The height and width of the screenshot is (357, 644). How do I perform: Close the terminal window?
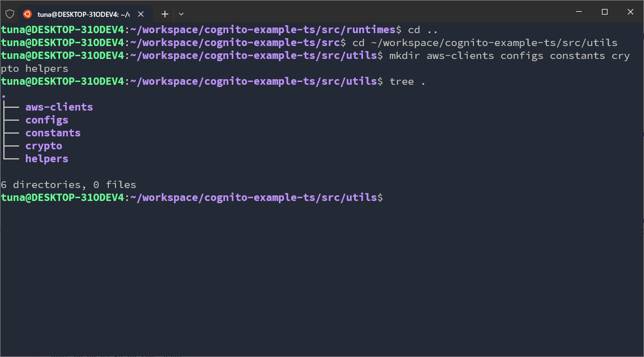(631, 12)
